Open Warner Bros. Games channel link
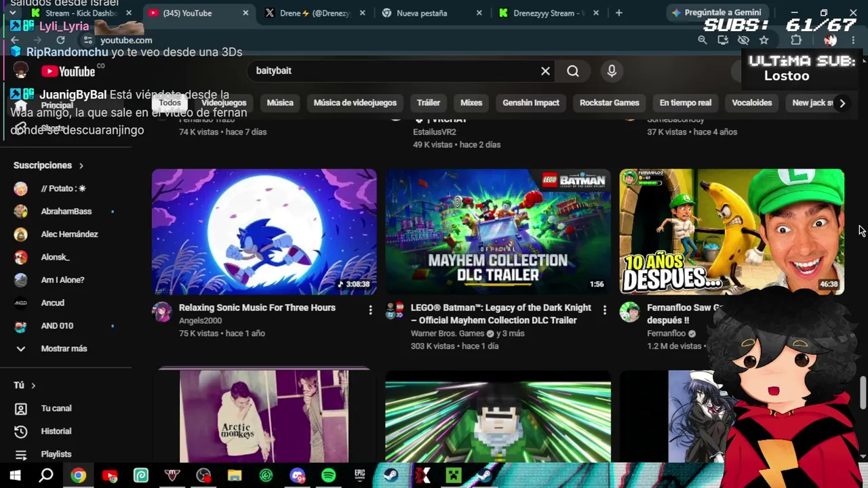This screenshot has height=488, width=868. 448,333
